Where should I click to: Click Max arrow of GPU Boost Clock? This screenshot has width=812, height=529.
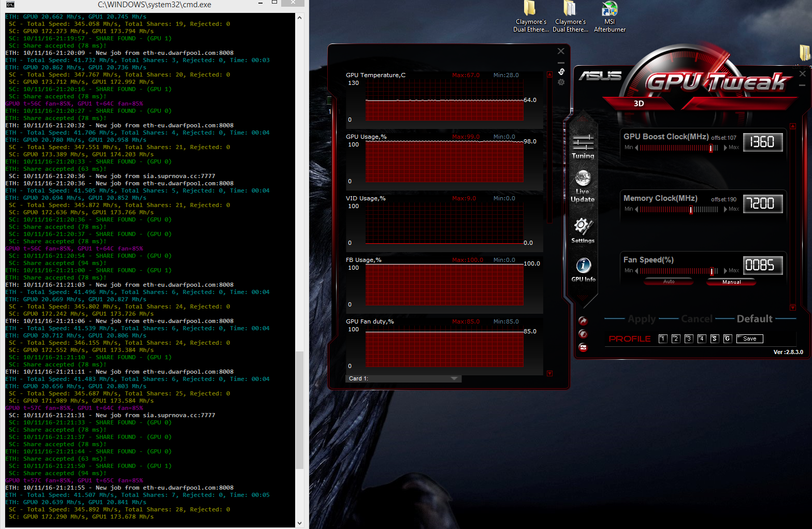click(726, 148)
